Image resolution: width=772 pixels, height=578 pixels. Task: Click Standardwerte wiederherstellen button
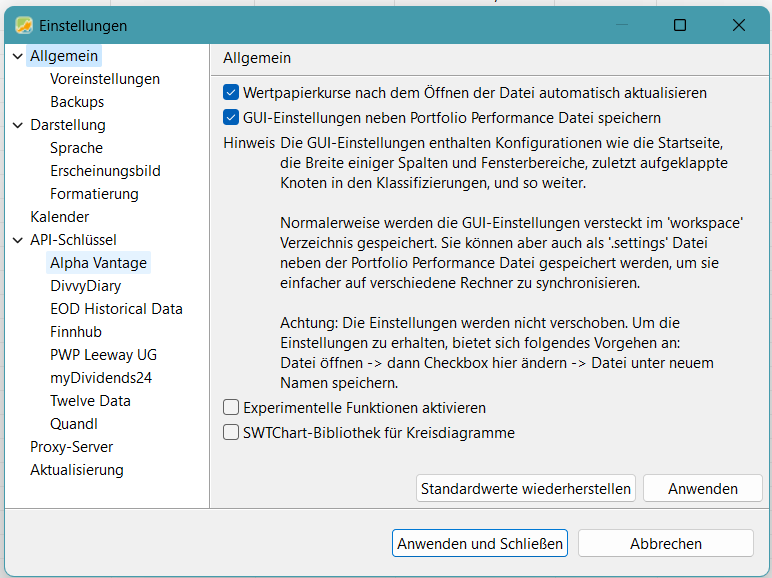(525, 488)
